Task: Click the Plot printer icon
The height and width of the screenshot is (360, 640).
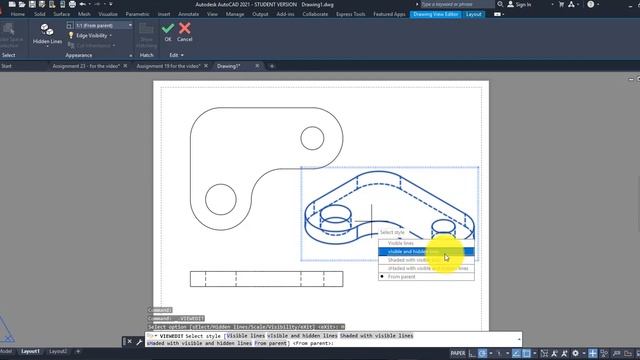Action: tap(72, 4)
